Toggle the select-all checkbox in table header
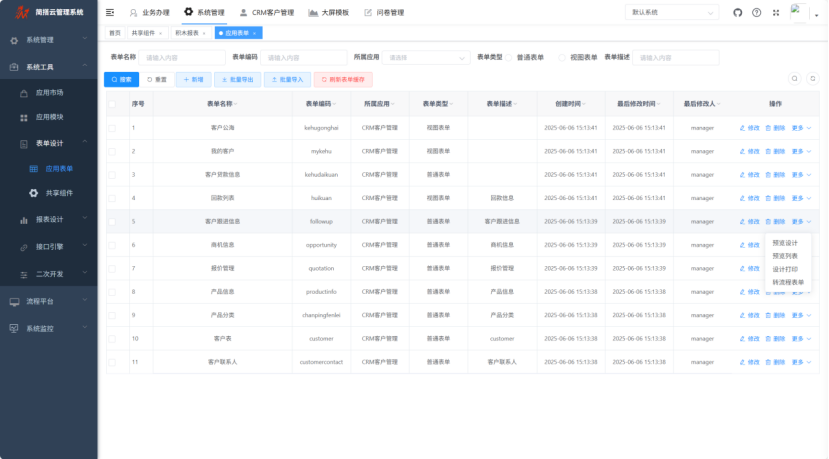The image size is (829, 459). coord(112,104)
